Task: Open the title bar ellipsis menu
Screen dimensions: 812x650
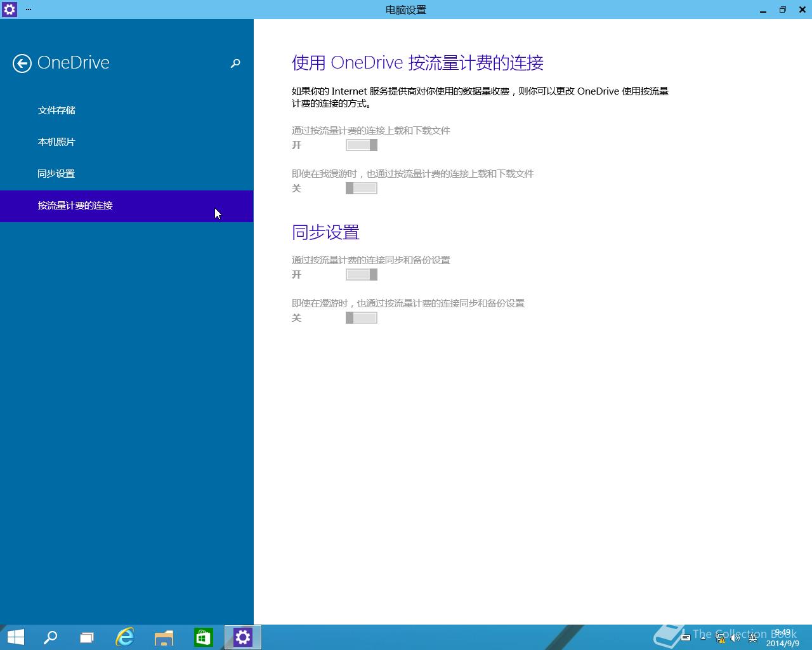Action: click(29, 10)
